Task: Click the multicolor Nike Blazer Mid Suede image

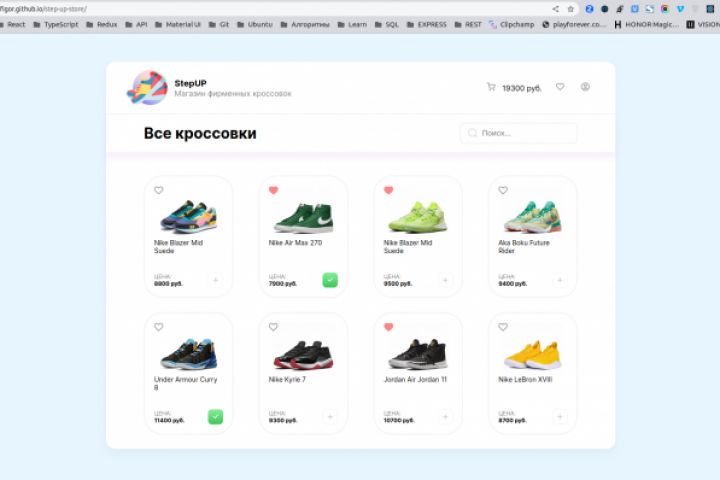Action: (x=188, y=217)
